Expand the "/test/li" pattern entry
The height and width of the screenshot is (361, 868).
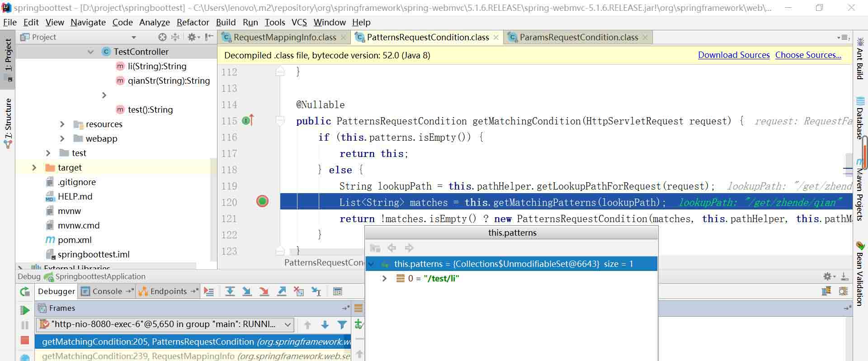384,278
